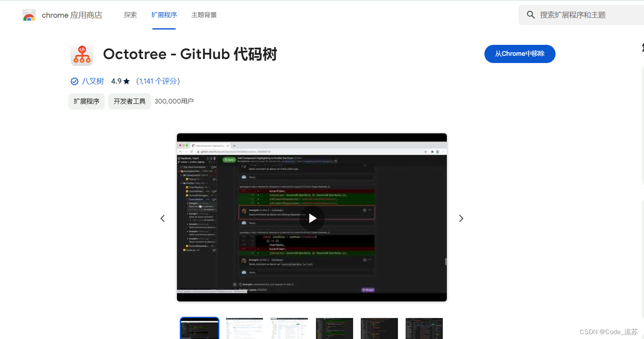Open the 1,141 个评分 ratings link
Viewport: 644px width, 339px height.
click(158, 81)
